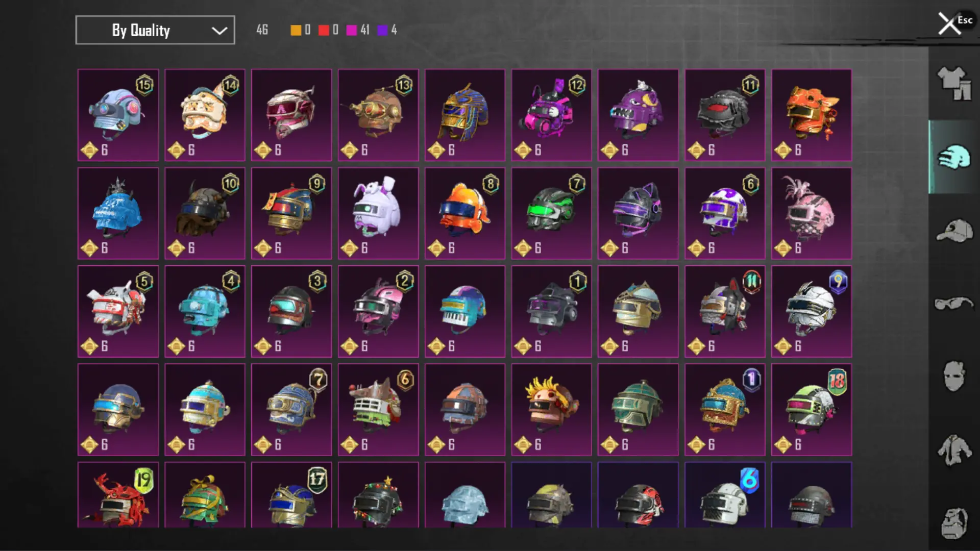Click the dropdown chevron arrow
Screen dimensions: 980x551
(219, 31)
